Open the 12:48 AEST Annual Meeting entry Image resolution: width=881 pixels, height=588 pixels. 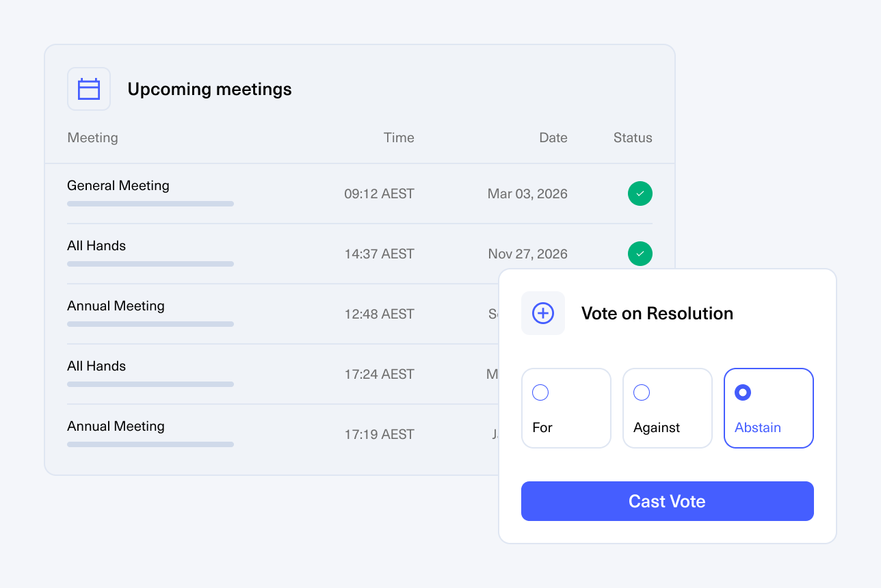click(x=116, y=306)
